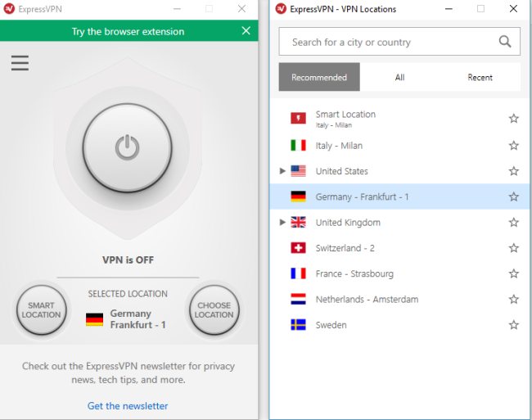
Task: Switch to the Recent locations tab
Action: click(x=480, y=78)
